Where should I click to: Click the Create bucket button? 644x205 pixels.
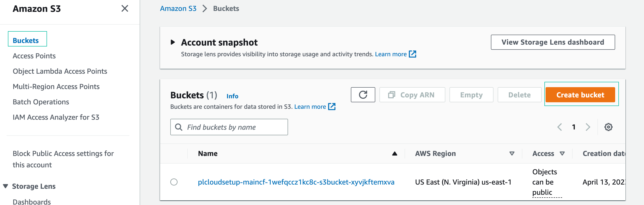[x=580, y=95]
